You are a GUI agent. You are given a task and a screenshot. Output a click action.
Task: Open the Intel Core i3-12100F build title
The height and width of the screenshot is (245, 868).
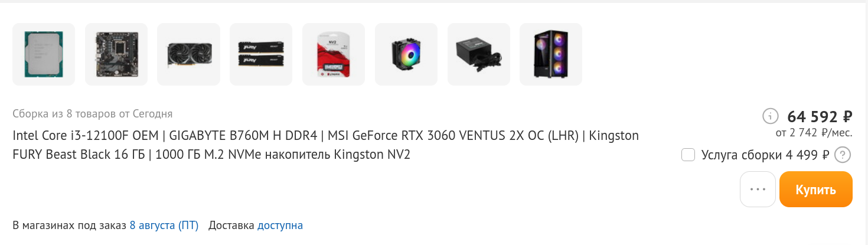pos(325,145)
